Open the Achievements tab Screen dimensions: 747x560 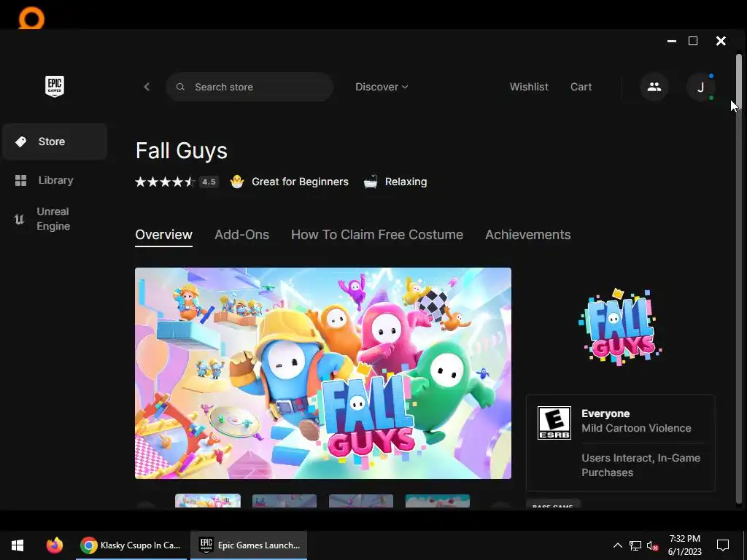528,235
